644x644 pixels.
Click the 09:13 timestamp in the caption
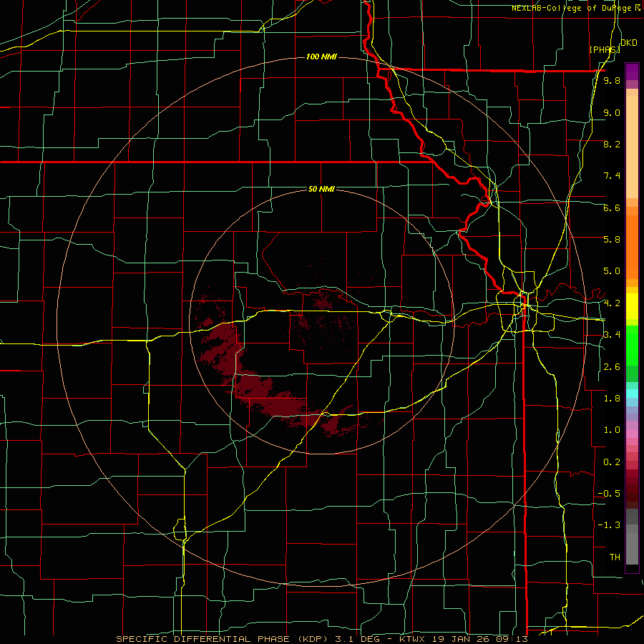click(x=514, y=639)
